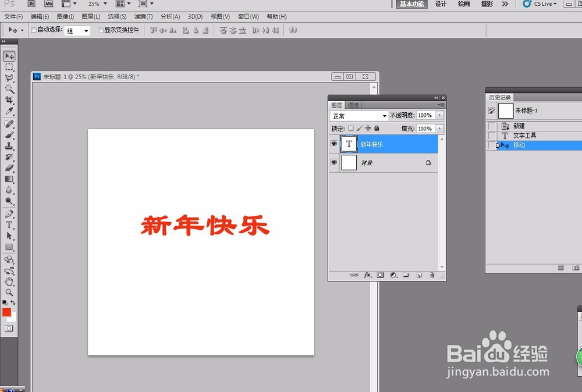Select the Lasso tool
This screenshot has height=392, width=582.
click(8, 76)
